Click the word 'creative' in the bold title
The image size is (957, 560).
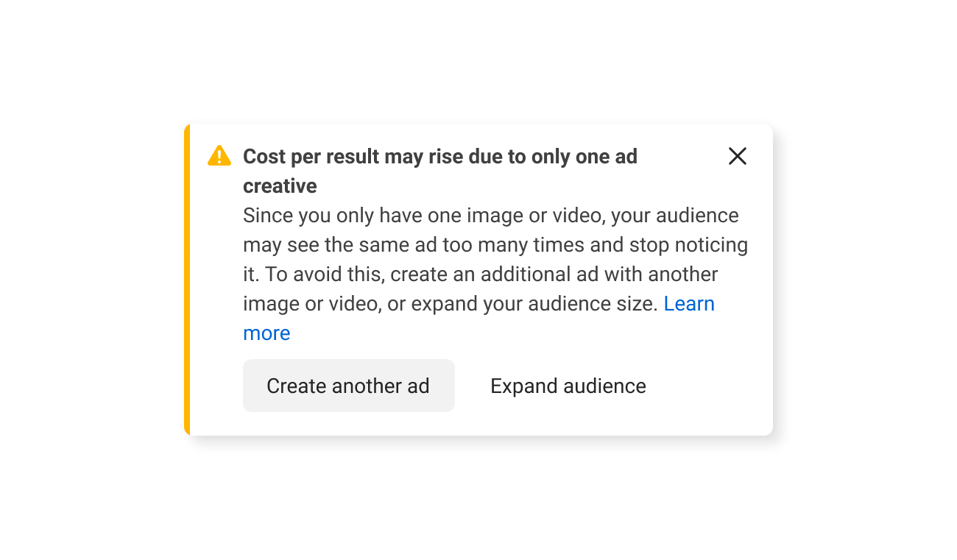point(280,186)
